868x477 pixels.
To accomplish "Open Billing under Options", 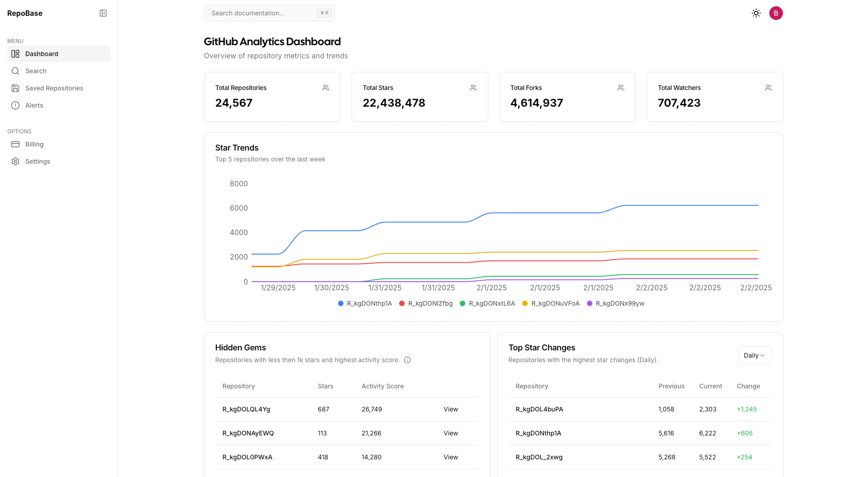I will click(34, 144).
